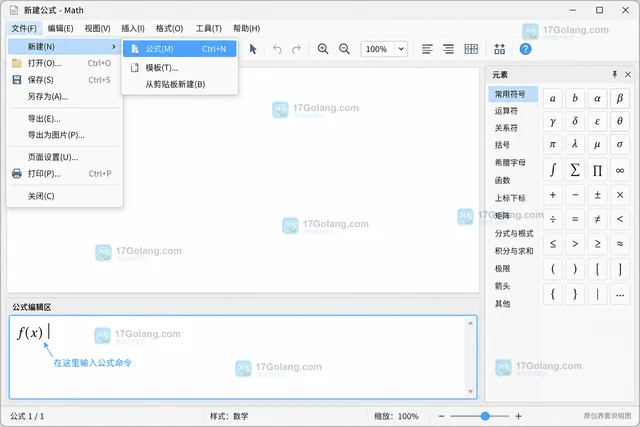Open the 编辑(E) menu
Image resolution: width=640 pixels, height=427 pixels.
coord(60,29)
